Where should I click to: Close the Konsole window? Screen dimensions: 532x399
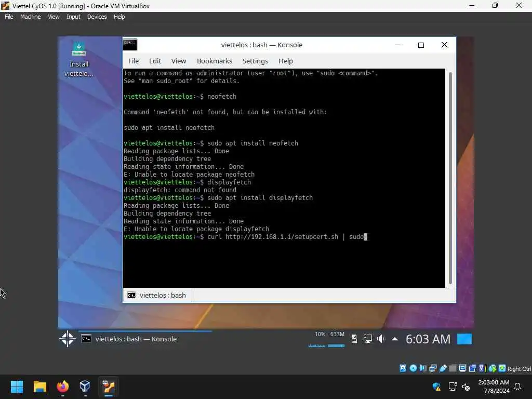tap(444, 45)
